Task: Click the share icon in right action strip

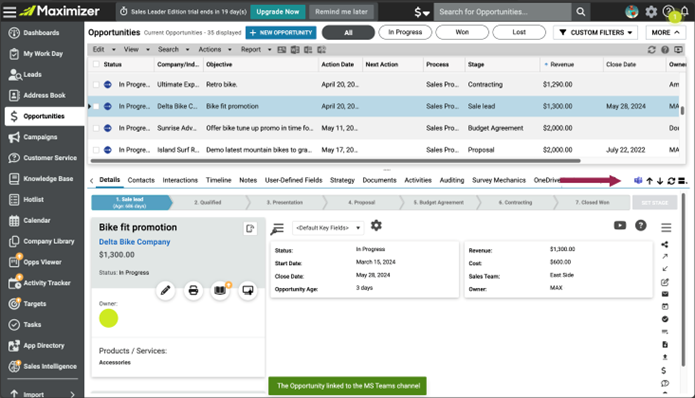Action: pyautogui.click(x=664, y=244)
